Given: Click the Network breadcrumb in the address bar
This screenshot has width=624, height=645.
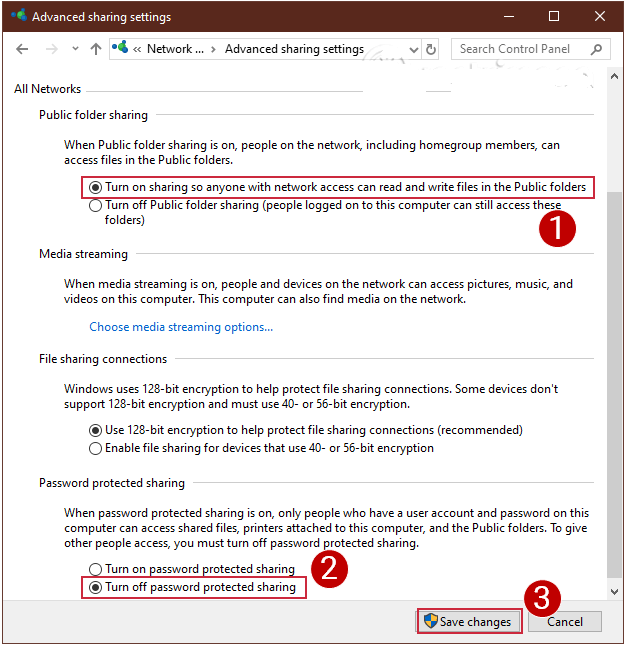Looking at the screenshot, I should (175, 49).
